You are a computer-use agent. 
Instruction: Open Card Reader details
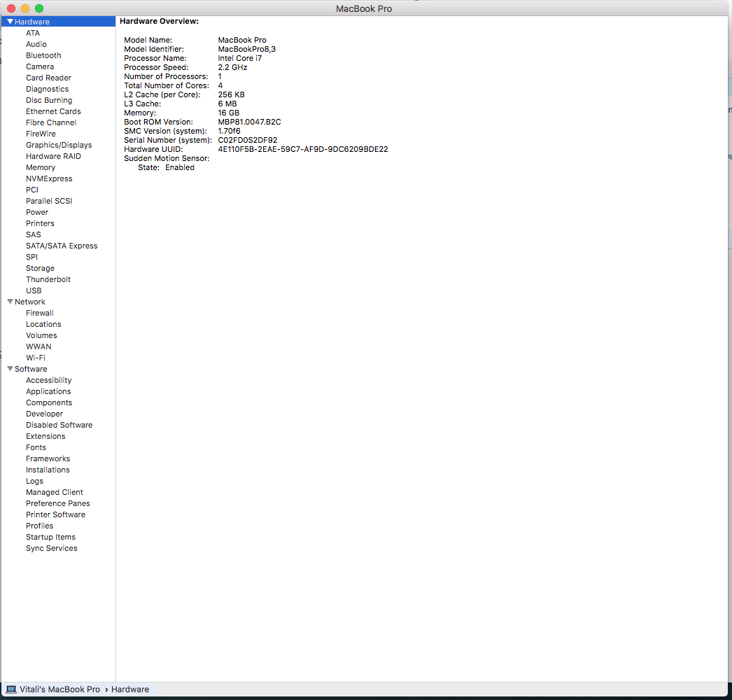point(48,78)
